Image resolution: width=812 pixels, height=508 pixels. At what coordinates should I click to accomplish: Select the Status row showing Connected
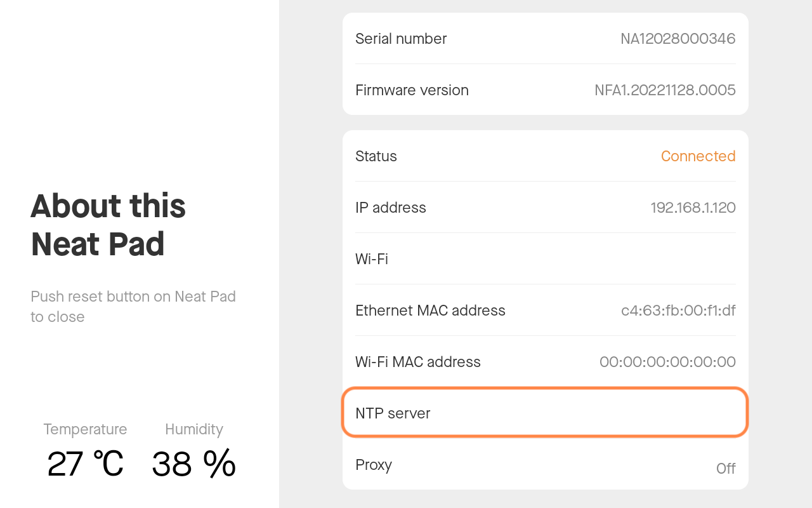(544, 156)
